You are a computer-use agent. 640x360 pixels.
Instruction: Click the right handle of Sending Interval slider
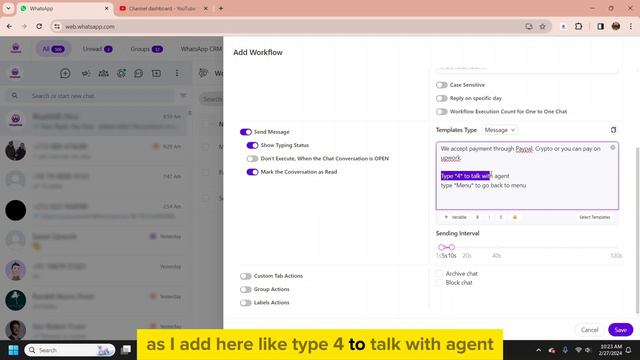point(452,247)
